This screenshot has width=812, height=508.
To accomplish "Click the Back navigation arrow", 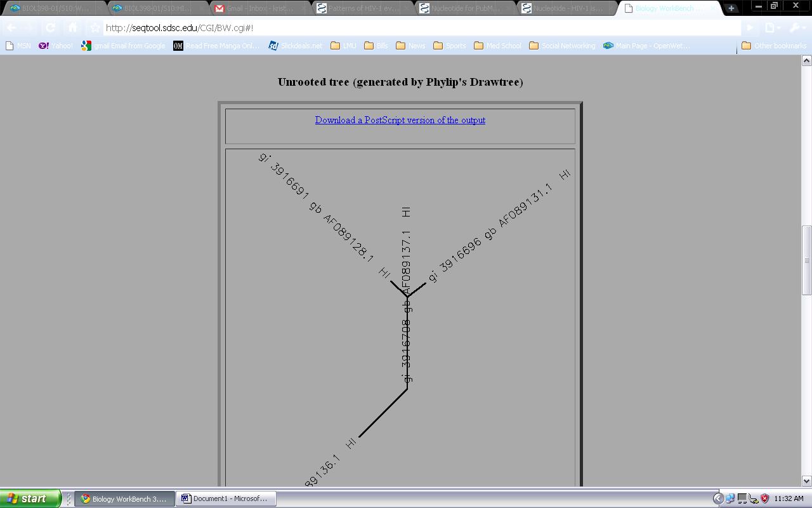I will (x=11, y=28).
